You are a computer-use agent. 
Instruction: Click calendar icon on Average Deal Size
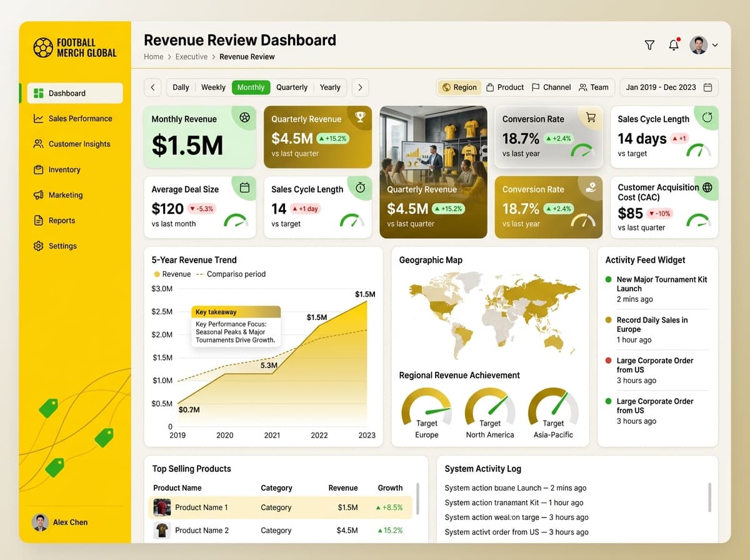tap(244, 187)
